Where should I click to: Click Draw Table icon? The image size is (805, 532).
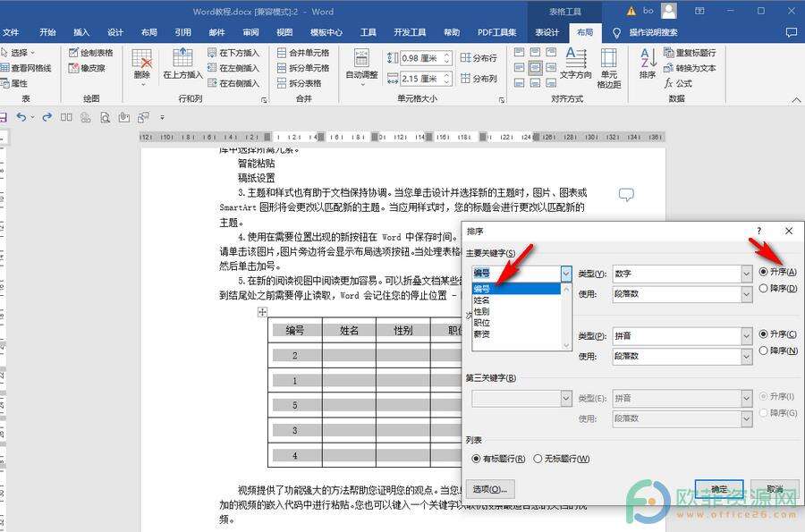[x=91, y=53]
